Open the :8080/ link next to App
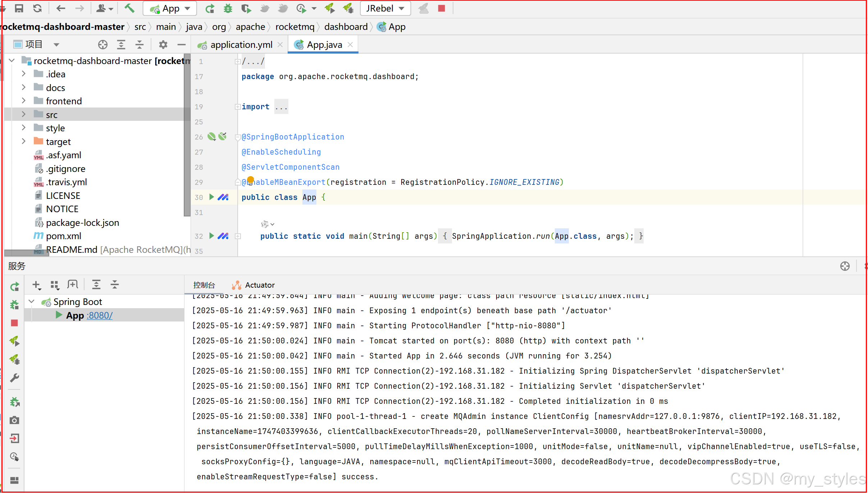 click(100, 315)
